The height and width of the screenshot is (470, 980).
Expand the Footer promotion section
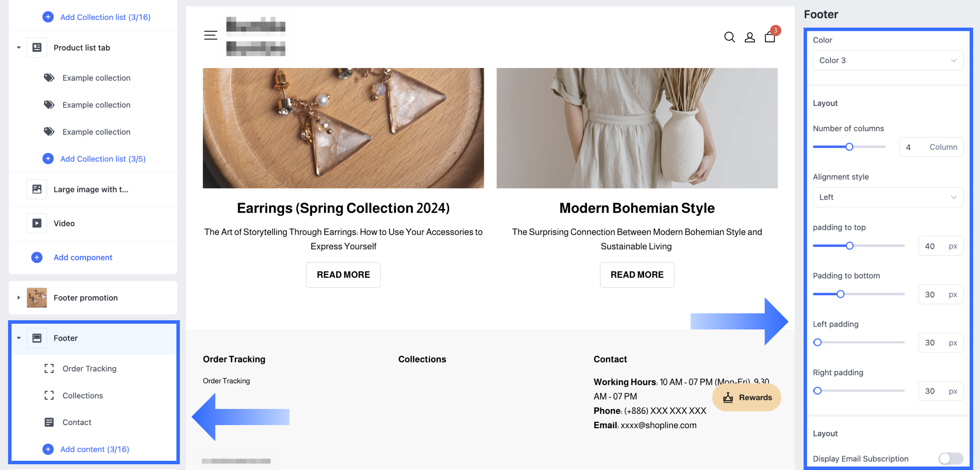[18, 298]
